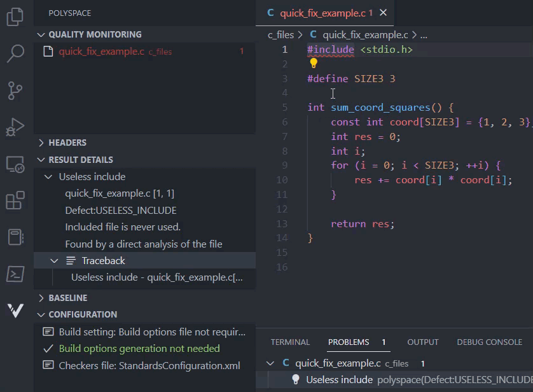Open the Source Control view icon
533x392 pixels.
[15, 90]
